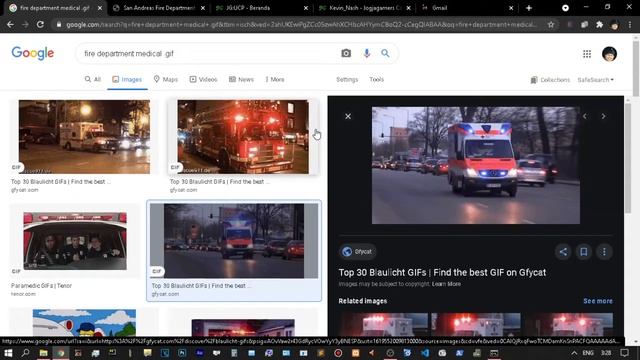Screen dimensions: 640x360
Task: Open Chrome extensions puzzle icon
Action: coord(599,24)
